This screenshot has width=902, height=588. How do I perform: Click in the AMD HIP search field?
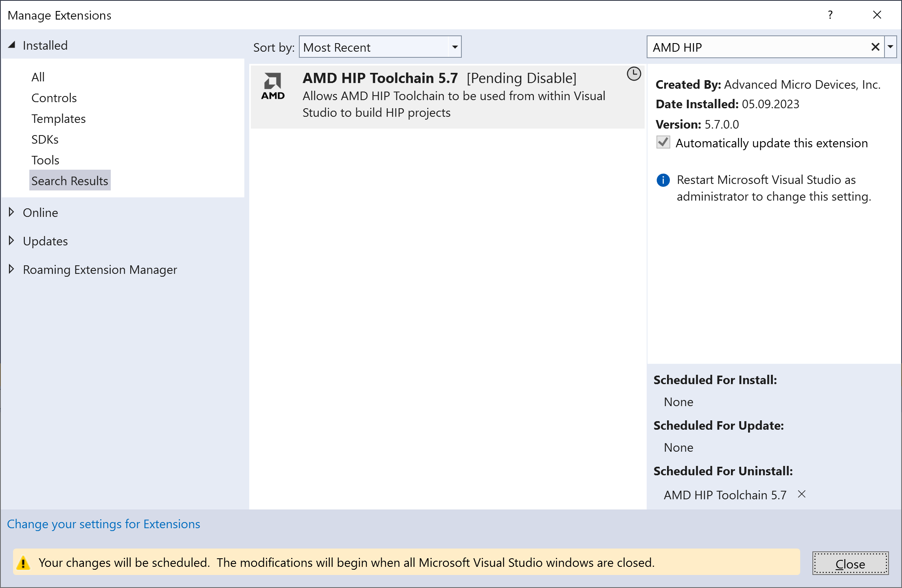(x=757, y=47)
